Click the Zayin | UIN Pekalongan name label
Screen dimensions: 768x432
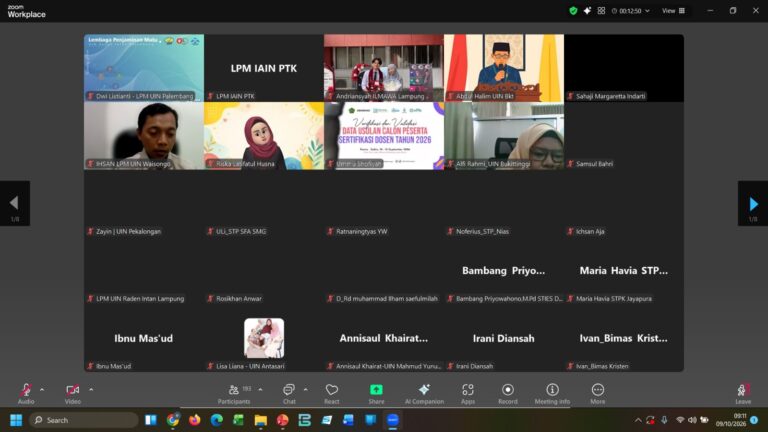click(128, 232)
